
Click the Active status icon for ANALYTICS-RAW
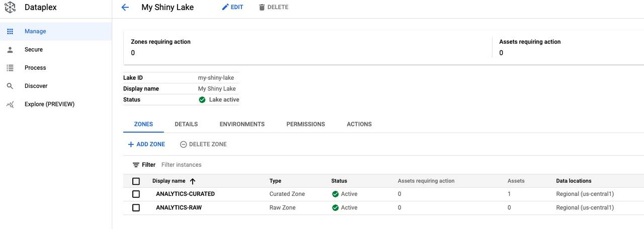335,207
